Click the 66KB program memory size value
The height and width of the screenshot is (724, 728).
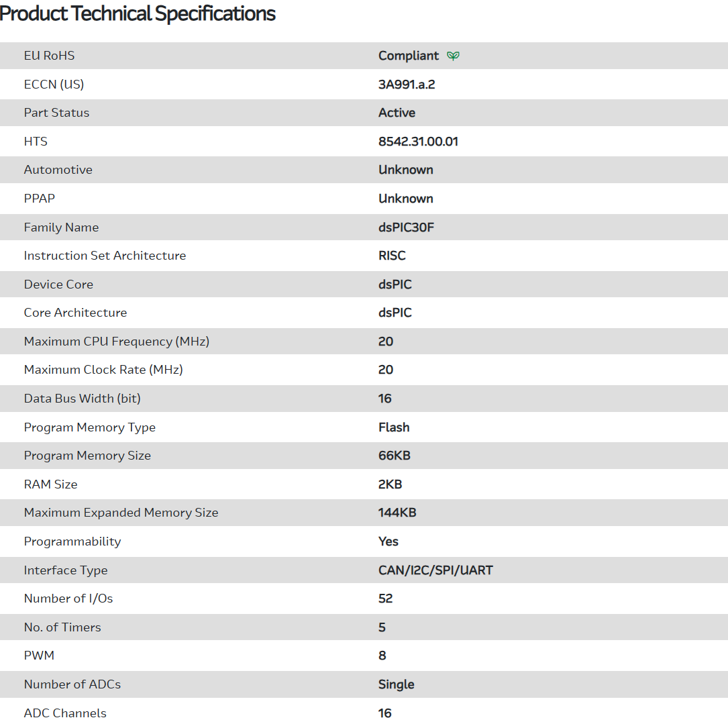click(x=394, y=456)
